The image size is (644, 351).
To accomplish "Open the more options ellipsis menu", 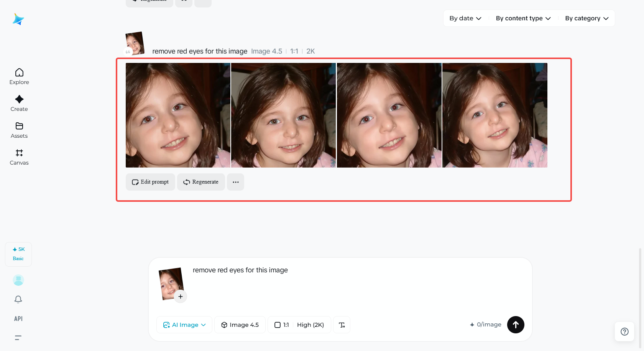I will 235,182.
